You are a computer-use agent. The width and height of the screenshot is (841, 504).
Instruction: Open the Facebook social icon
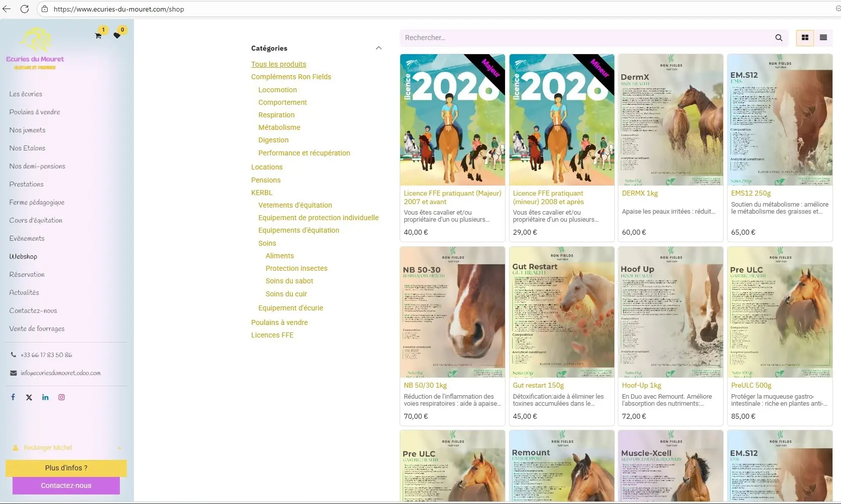click(13, 397)
